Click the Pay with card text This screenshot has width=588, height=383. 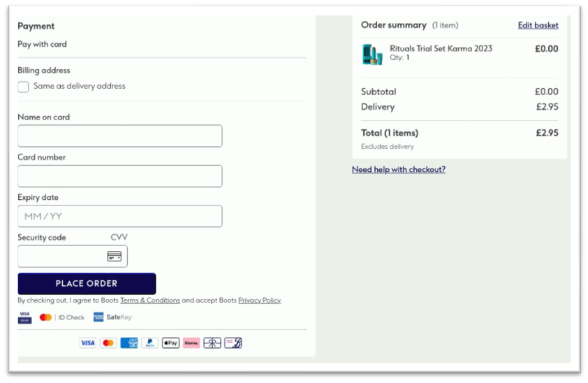pyautogui.click(x=42, y=44)
